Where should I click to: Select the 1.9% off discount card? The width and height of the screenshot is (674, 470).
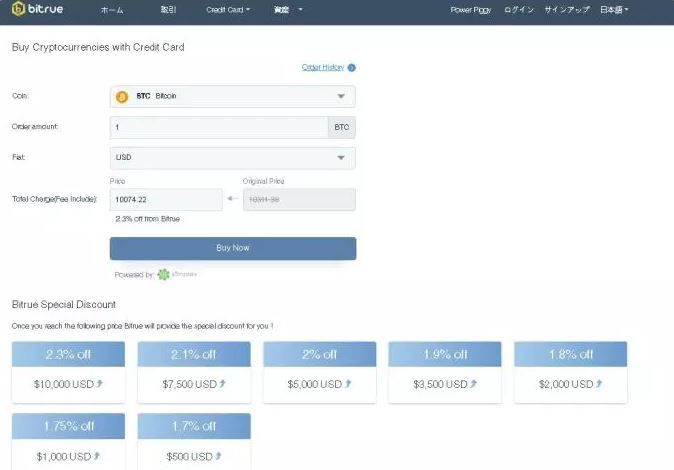click(x=445, y=372)
